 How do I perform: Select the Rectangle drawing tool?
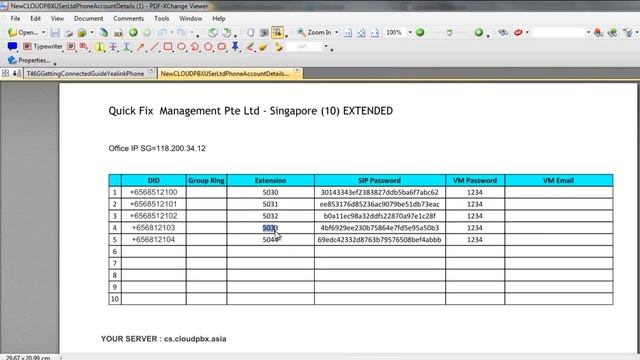pos(168,47)
